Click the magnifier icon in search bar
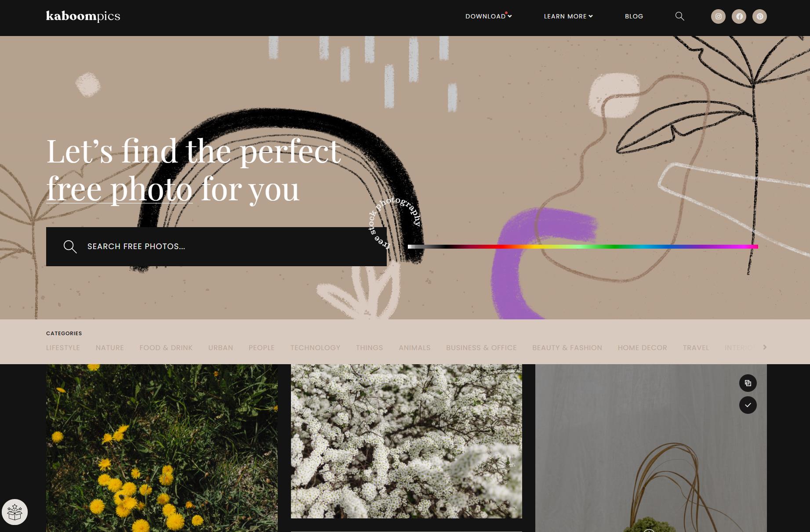 70,246
